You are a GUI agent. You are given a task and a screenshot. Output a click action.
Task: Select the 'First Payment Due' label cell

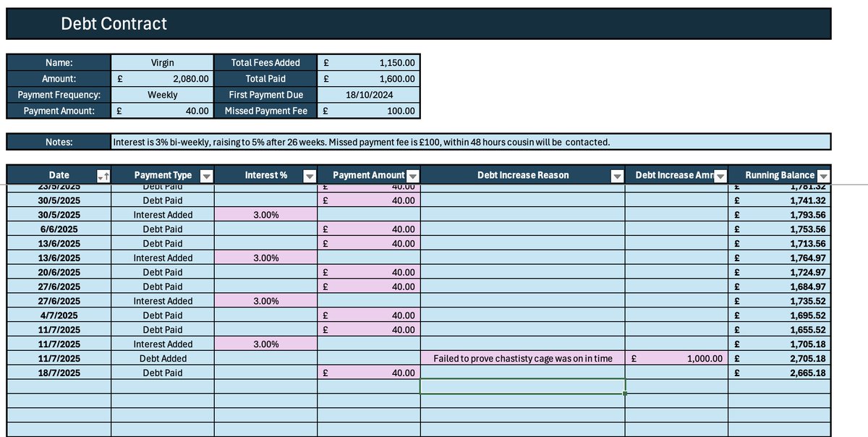coord(265,95)
